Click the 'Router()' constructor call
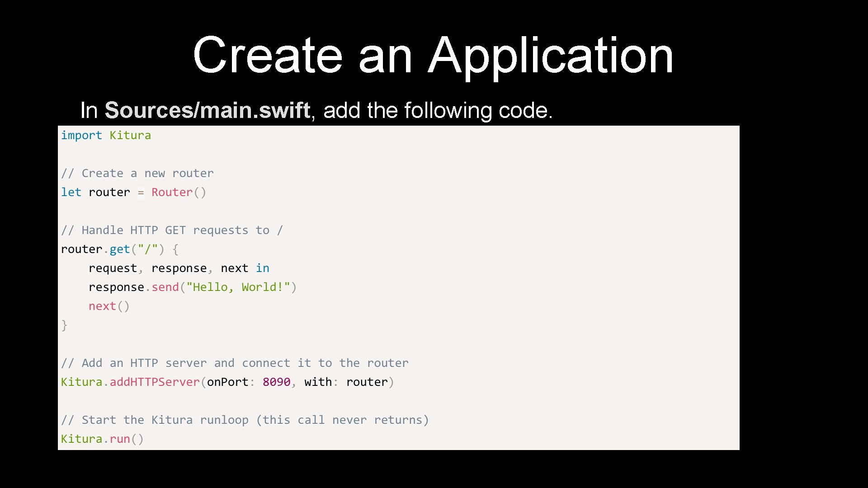Viewport: 868px width, 488px height. click(179, 192)
